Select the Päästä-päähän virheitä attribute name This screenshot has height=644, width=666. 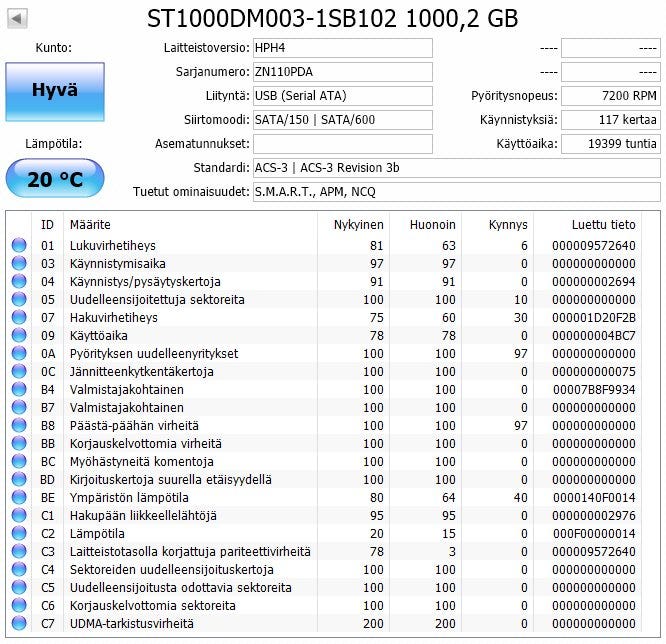[134, 426]
